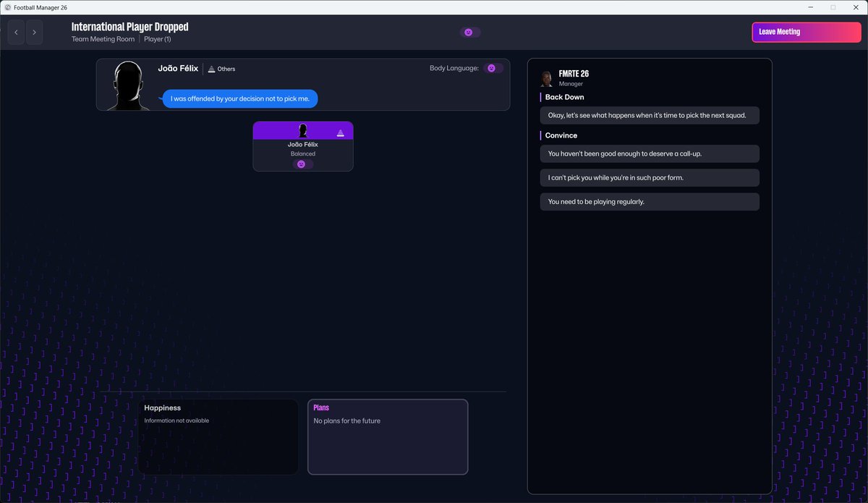Go back with the left arrow button
The height and width of the screenshot is (503, 868).
pos(16,33)
